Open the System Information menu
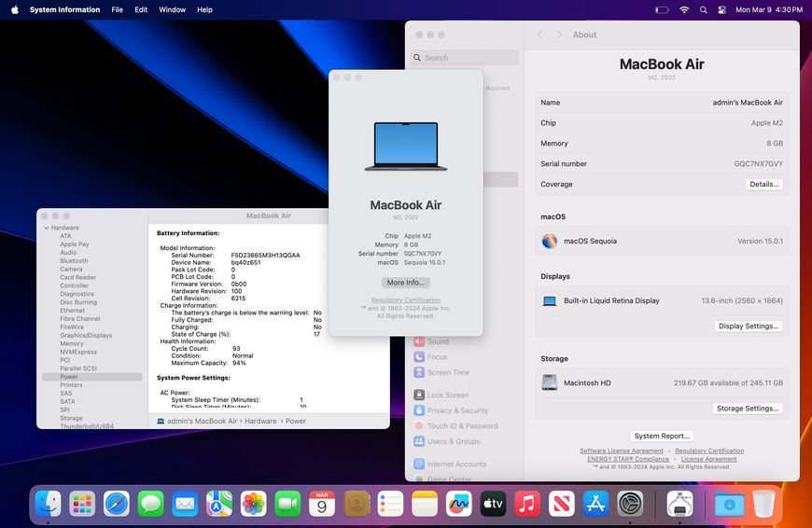The image size is (812, 528). [64, 10]
